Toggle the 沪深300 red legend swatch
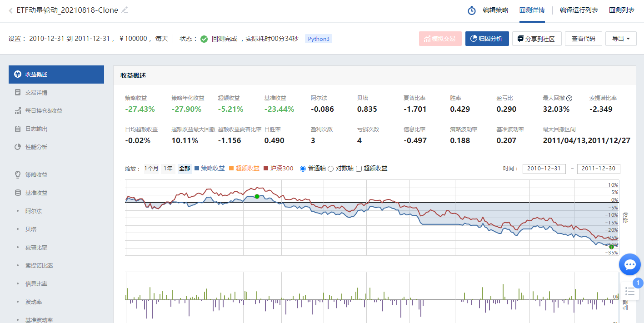Image resolution: width=644 pixels, height=323 pixels. [x=266, y=169]
